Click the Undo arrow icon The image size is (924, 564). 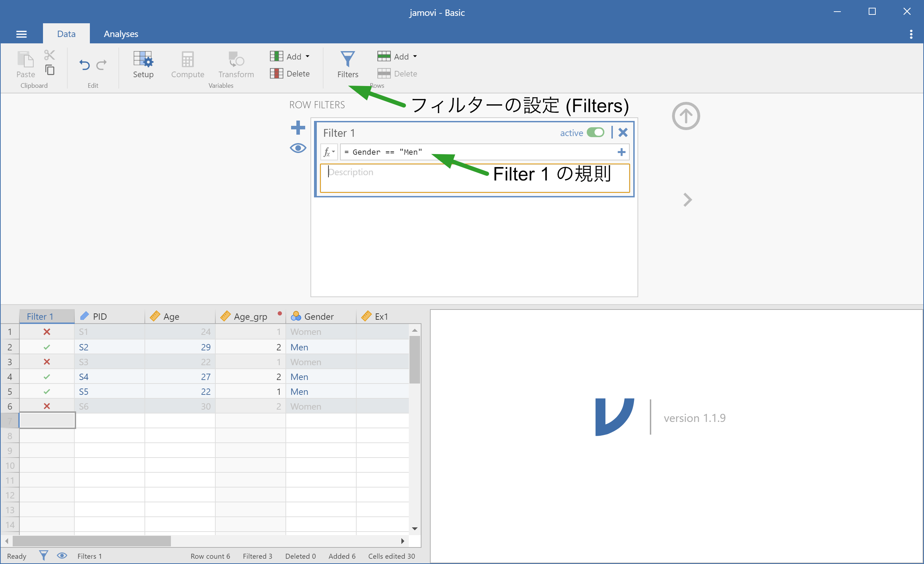[84, 65]
